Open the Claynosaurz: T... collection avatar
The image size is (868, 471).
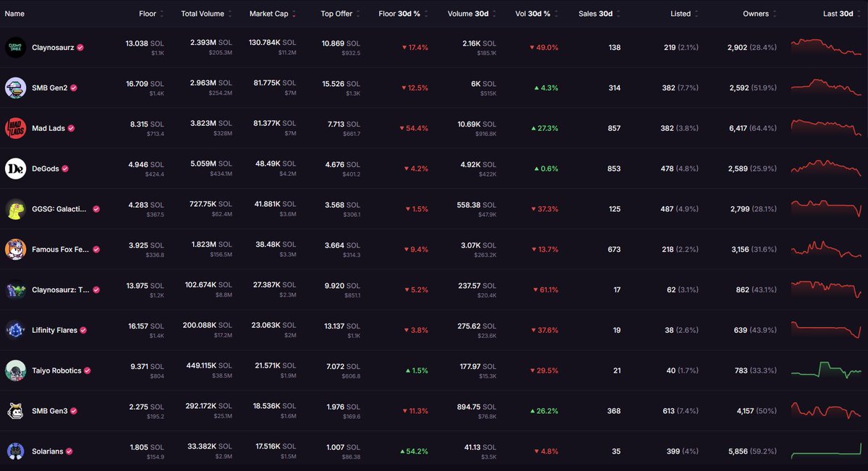pyautogui.click(x=15, y=289)
